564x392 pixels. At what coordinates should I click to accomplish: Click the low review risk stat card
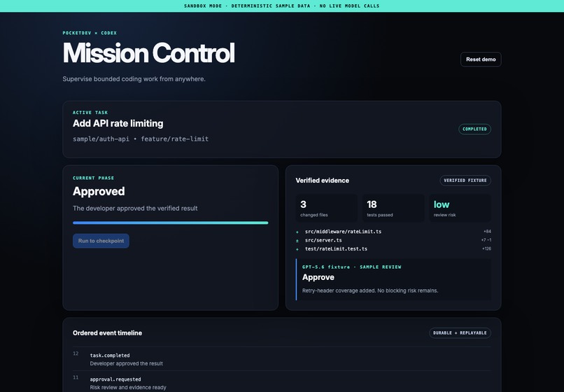[x=460, y=208]
